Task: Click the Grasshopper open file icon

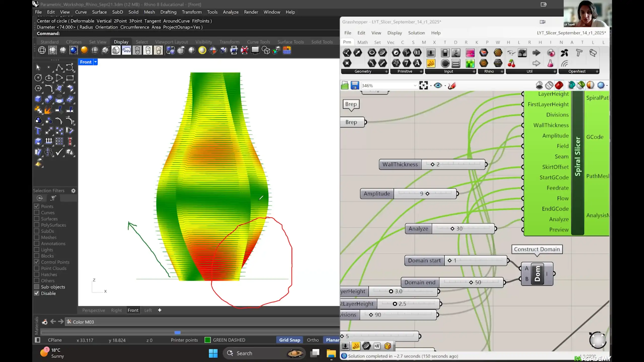Action: (345, 86)
